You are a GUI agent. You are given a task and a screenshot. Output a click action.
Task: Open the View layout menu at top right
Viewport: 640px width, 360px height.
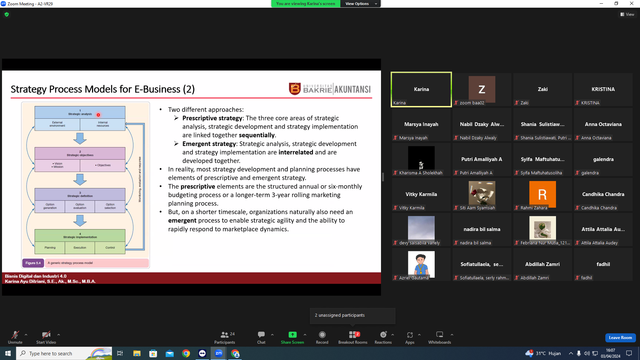[x=627, y=14]
